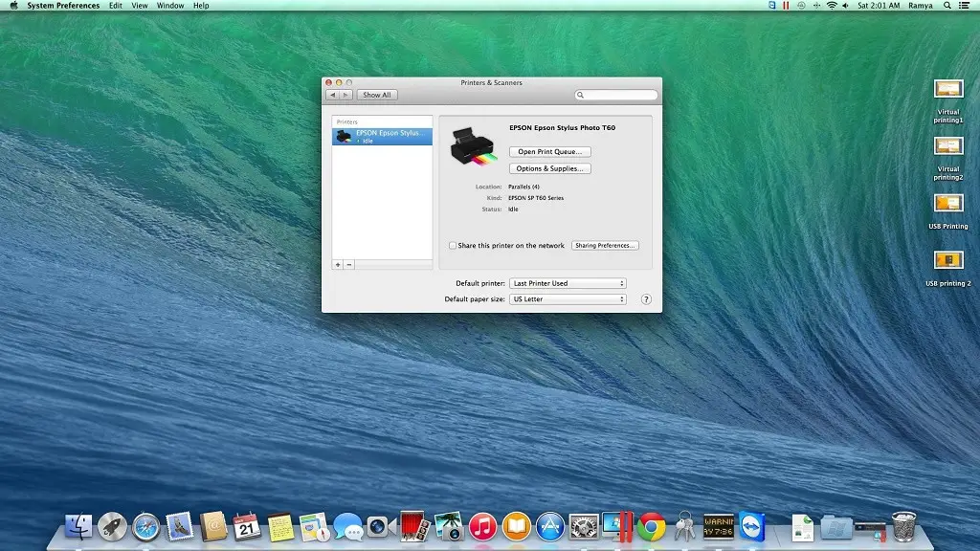Click the Open Print Queue button

coord(549,152)
